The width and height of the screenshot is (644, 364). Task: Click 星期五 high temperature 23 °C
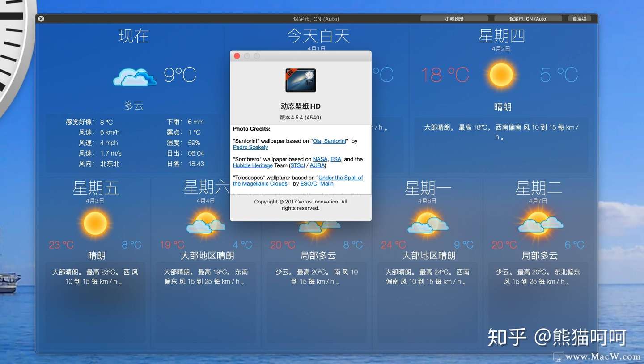click(x=61, y=245)
